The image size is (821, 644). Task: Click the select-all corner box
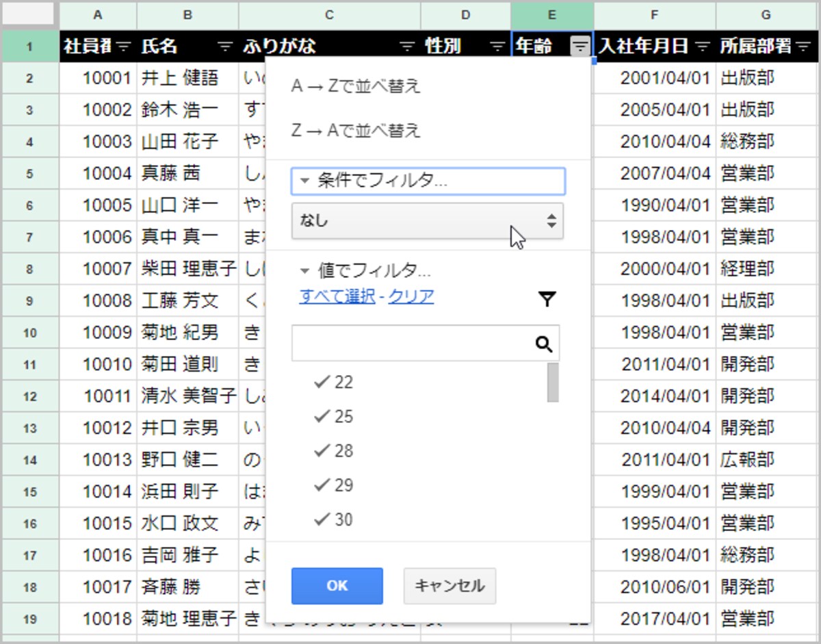29,15
